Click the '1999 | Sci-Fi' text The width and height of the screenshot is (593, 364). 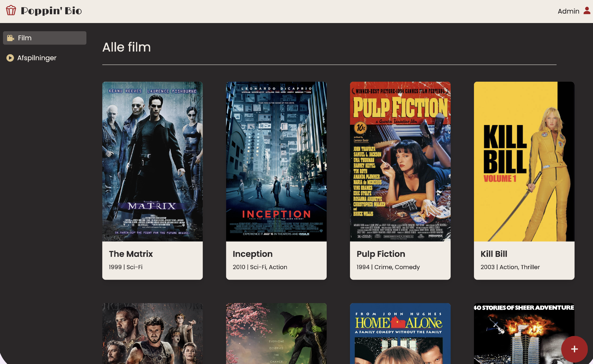[x=126, y=267]
